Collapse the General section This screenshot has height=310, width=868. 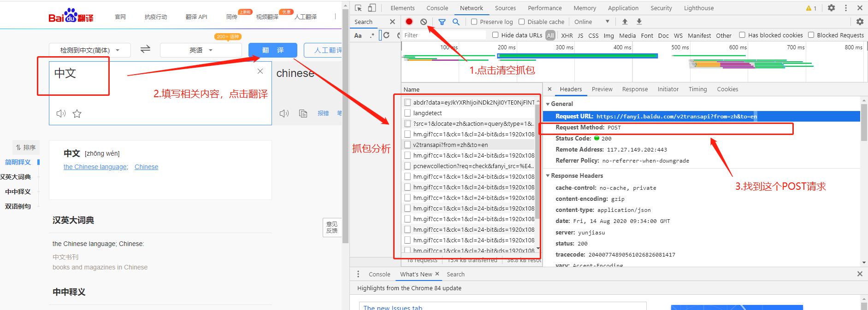(x=548, y=104)
